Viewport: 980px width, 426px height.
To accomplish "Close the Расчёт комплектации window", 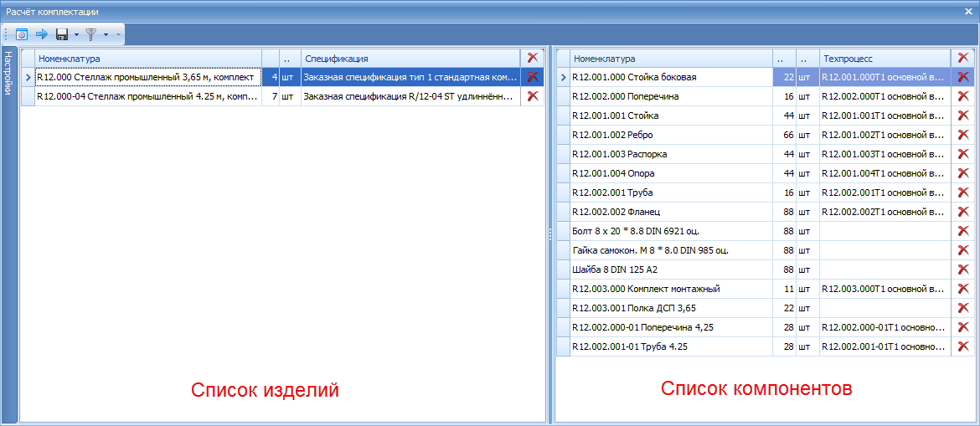I will coord(968,11).
